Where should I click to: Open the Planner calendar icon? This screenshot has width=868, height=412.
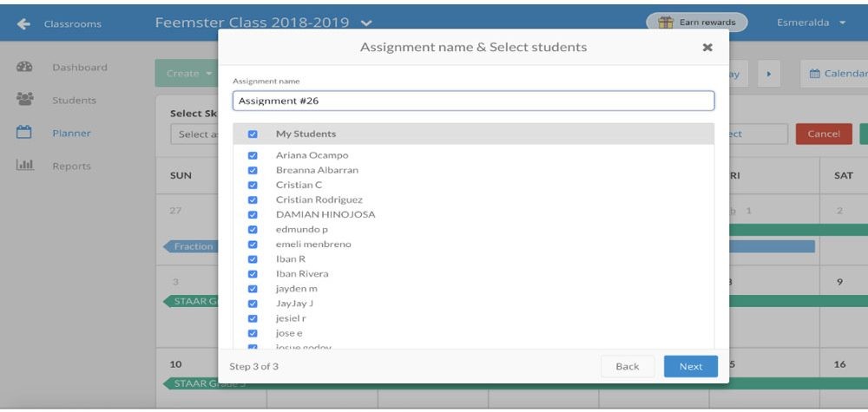click(23, 132)
